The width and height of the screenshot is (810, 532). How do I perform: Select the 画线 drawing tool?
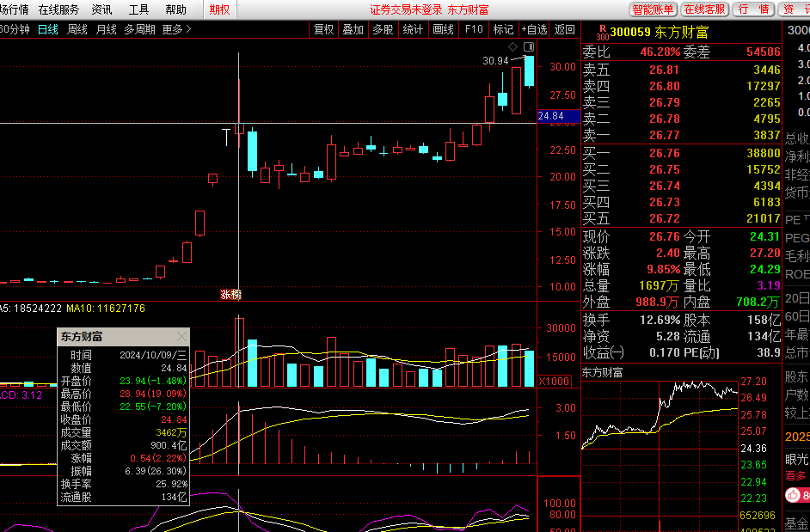coord(443,30)
